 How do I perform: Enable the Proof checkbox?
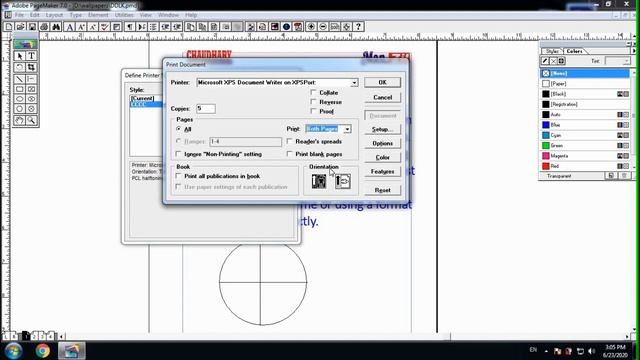point(313,111)
